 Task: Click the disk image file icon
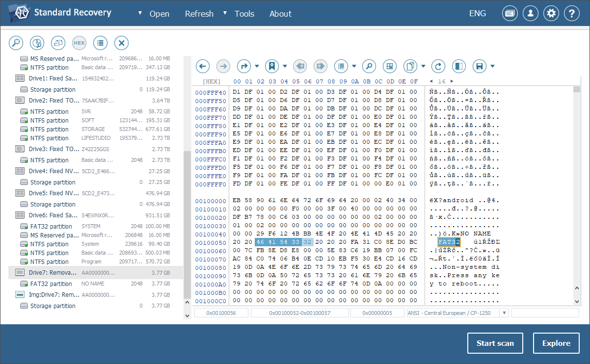pyautogui.click(x=58, y=43)
